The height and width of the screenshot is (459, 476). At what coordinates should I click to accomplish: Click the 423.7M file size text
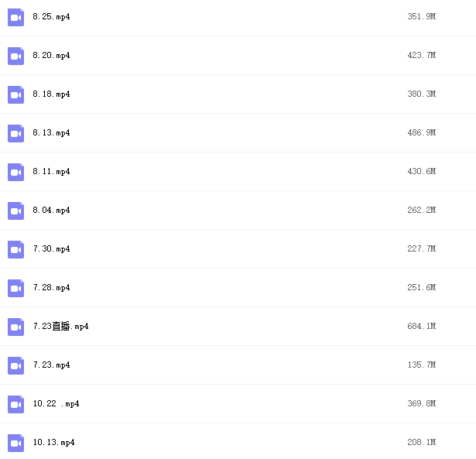(422, 55)
